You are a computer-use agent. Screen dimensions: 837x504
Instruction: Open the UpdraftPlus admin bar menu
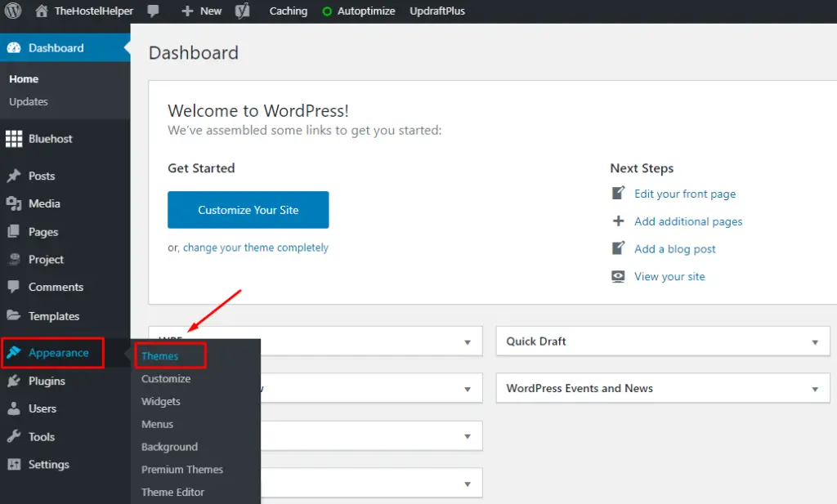pos(437,11)
